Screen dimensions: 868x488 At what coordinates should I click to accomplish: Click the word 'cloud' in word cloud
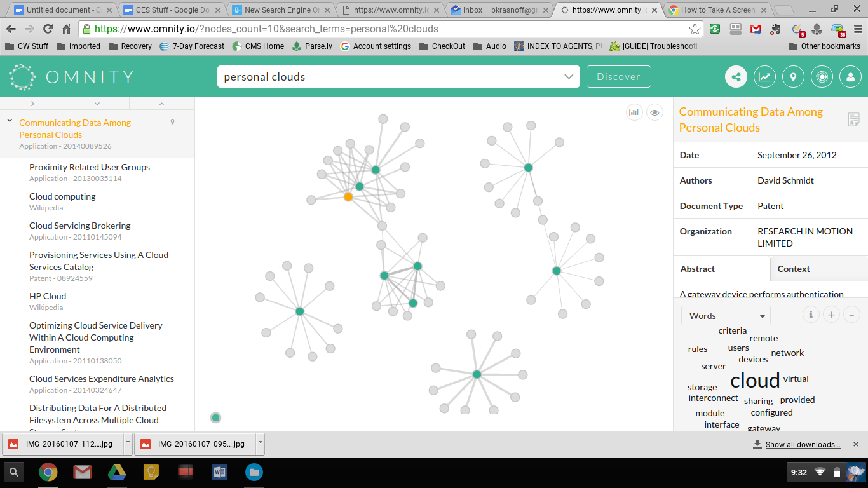(x=755, y=380)
